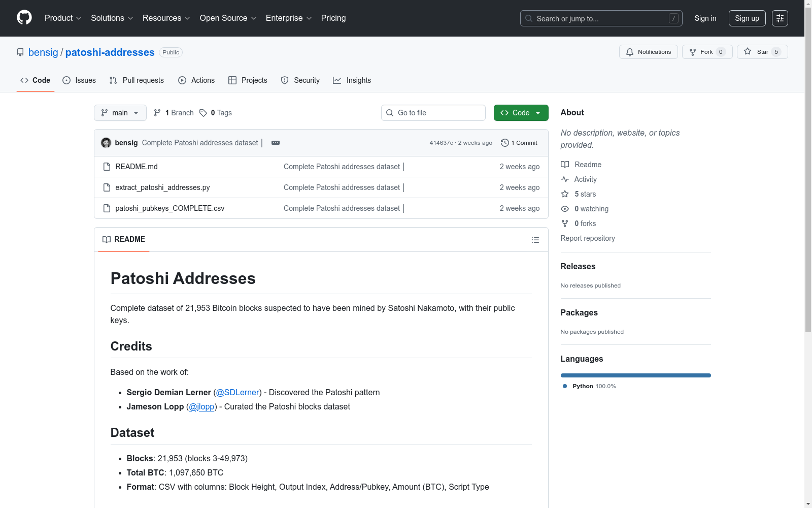This screenshot has height=508, width=812.
Task: Click the Insights graph icon
Action: tap(337, 80)
